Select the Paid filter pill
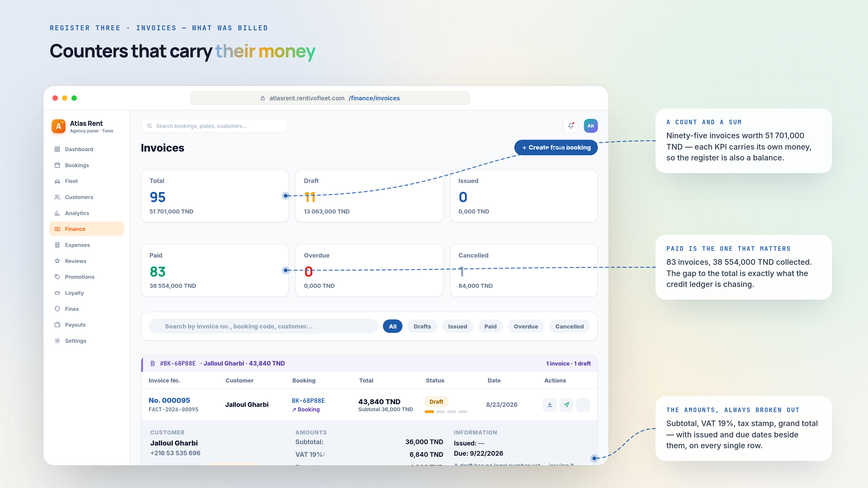This screenshot has height=488, width=868. 490,326
